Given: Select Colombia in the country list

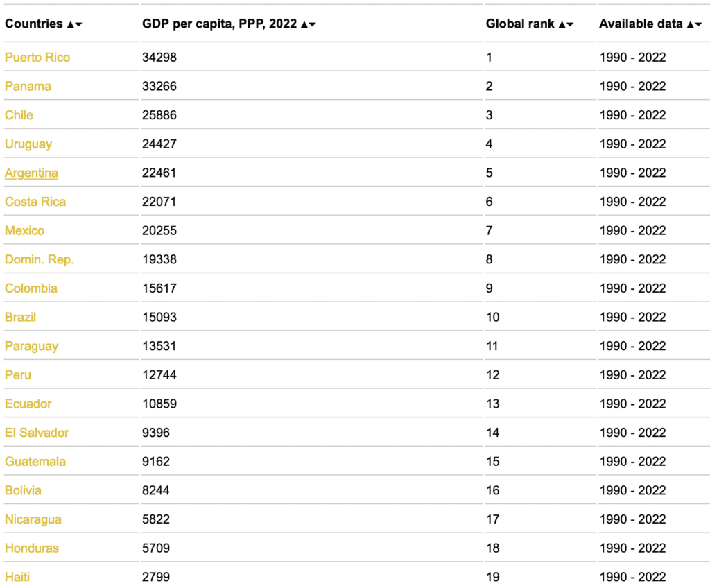Looking at the screenshot, I should click(31, 288).
